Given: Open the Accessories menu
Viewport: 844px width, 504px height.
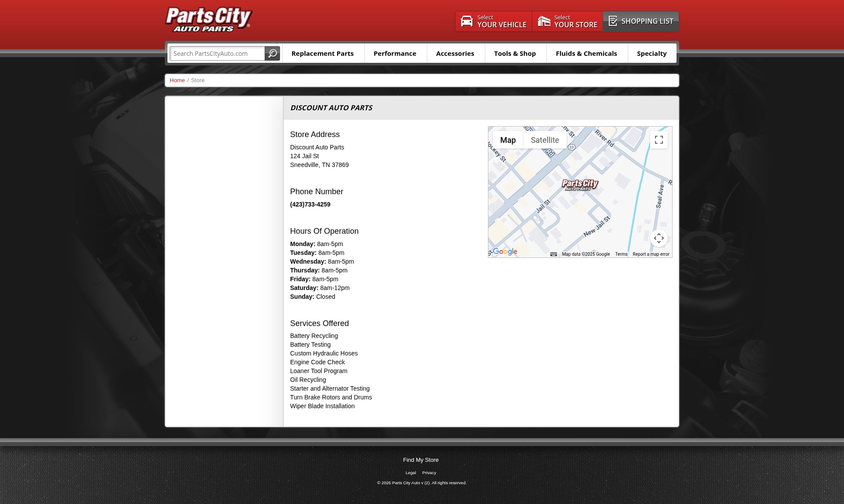Looking at the screenshot, I should (455, 53).
